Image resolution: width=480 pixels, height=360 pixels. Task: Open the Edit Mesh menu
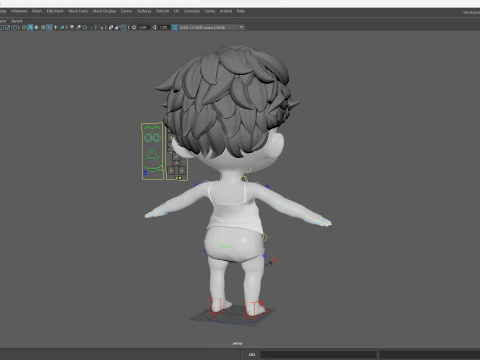(55, 11)
